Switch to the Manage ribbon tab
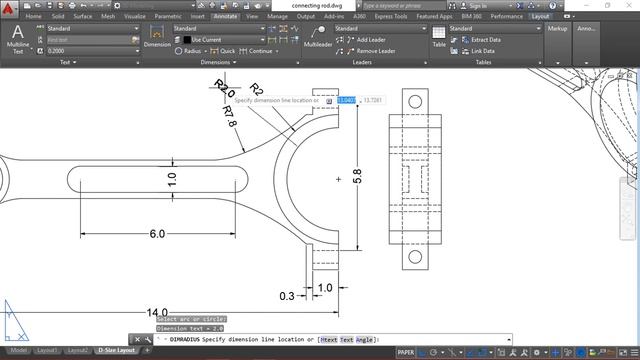640x360 pixels. tap(278, 16)
